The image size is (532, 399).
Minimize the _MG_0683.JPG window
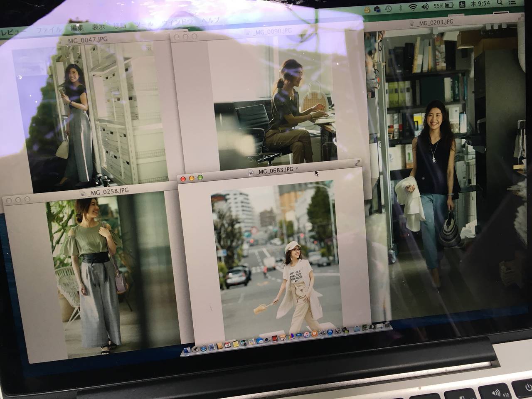click(x=191, y=178)
